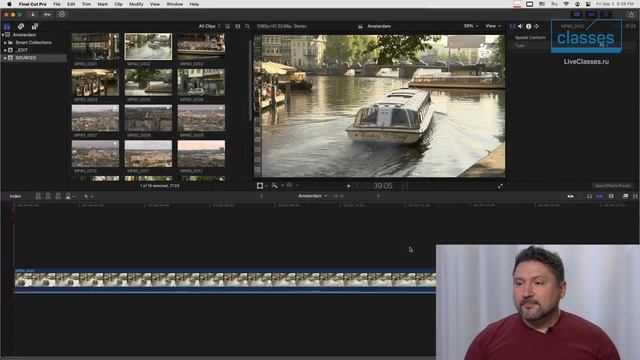640x360 pixels.
Task: Open Titles and Generators sidebar
Action: tap(35, 26)
